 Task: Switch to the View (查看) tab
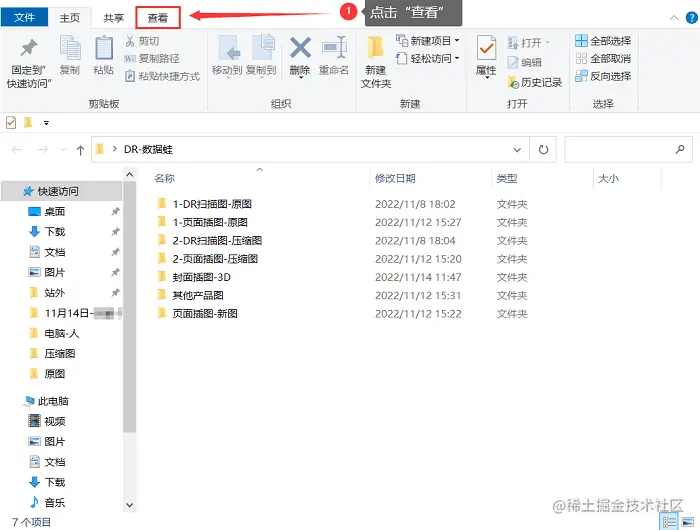coord(158,18)
